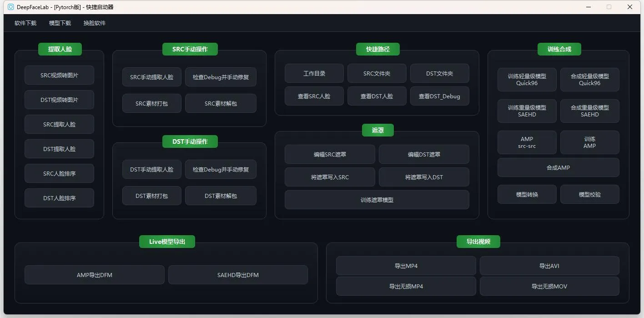Train the Quick96 lightweight model

527,79
